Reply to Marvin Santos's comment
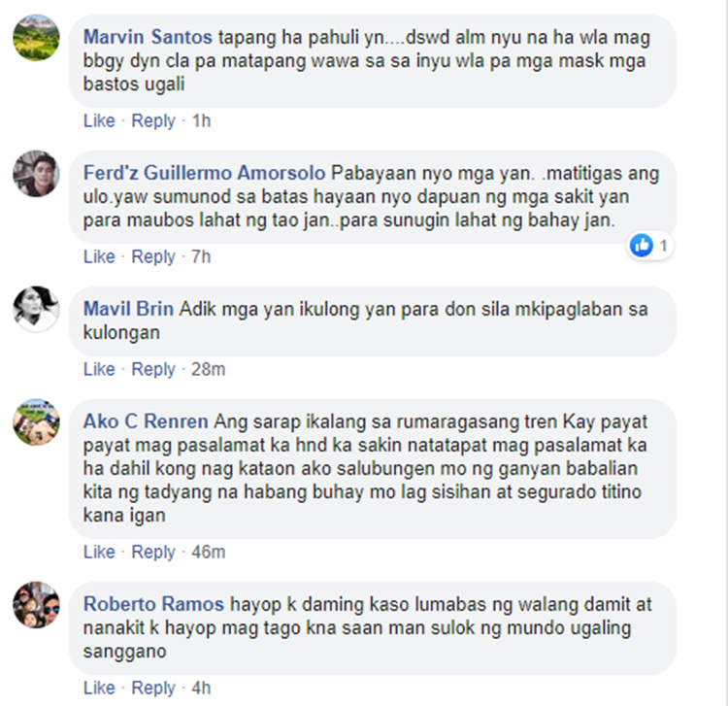 153,120
